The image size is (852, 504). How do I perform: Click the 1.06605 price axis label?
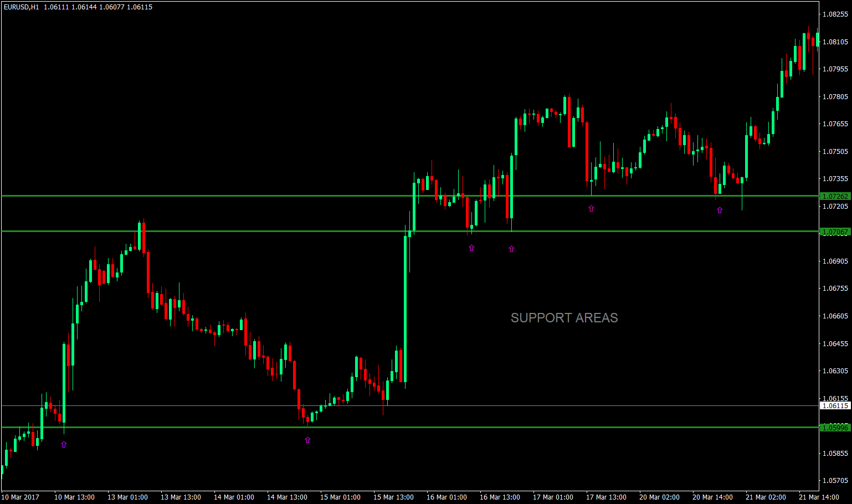coord(836,316)
